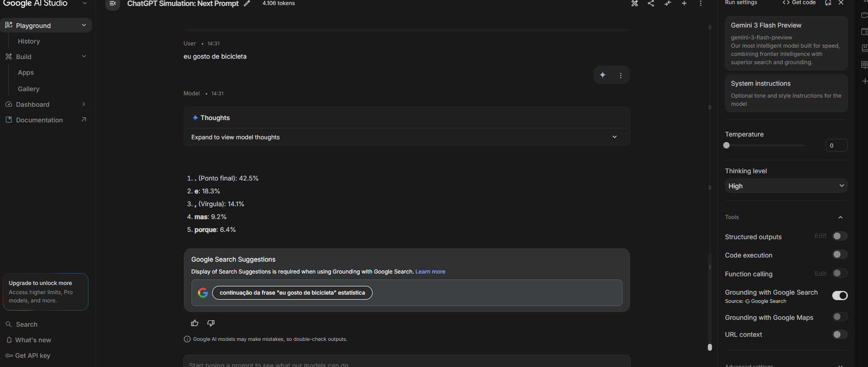Image resolution: width=868 pixels, height=367 pixels.
Task: Click the Thoughts sparkle icon
Action: pyautogui.click(x=195, y=118)
